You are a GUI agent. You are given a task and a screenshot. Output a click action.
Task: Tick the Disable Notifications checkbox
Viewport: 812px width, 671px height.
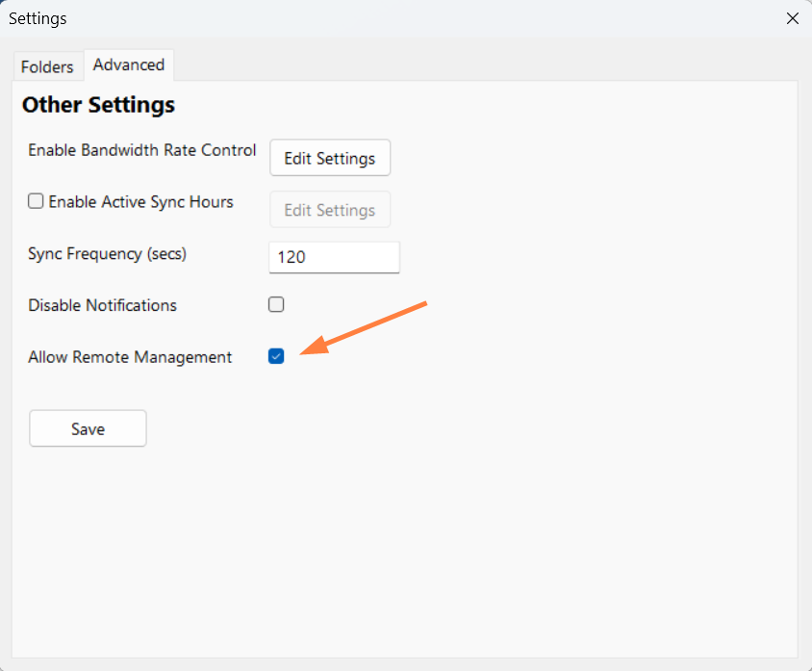point(276,305)
